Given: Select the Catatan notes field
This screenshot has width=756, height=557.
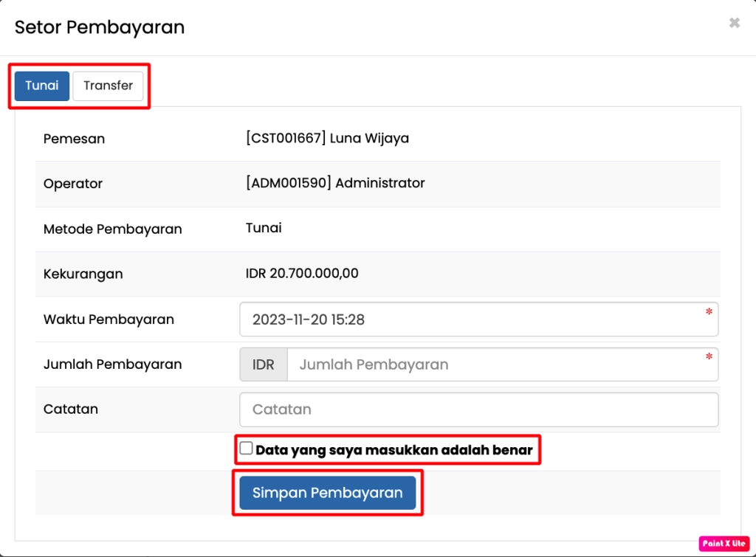Looking at the screenshot, I should (478, 409).
